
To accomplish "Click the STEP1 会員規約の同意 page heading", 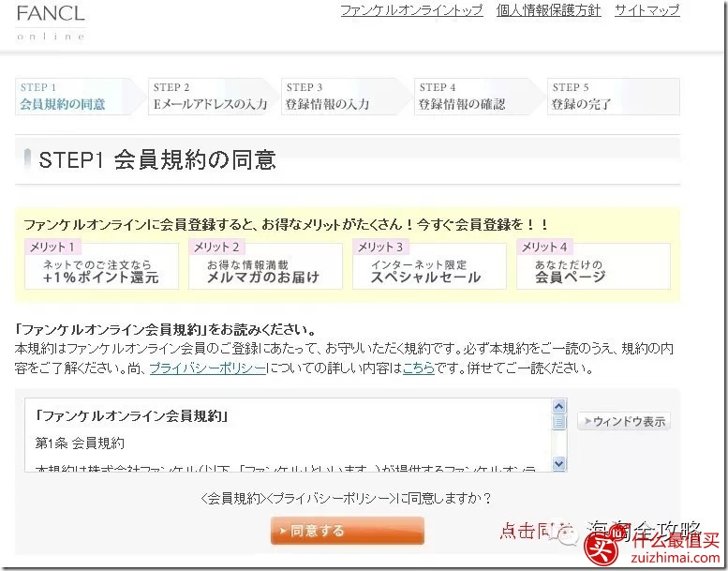I will coord(157,159).
